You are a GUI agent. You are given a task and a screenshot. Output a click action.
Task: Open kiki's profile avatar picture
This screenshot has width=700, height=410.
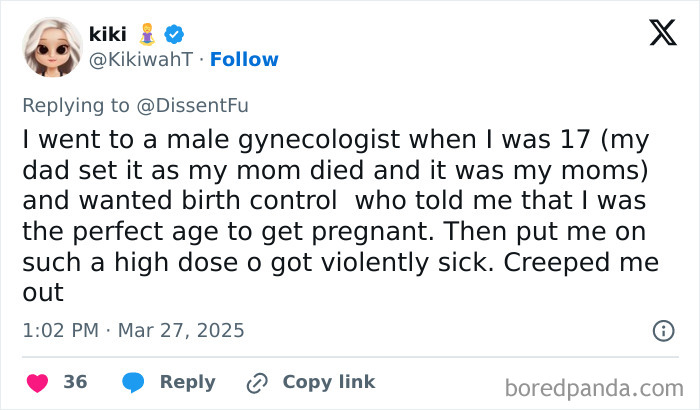point(51,46)
